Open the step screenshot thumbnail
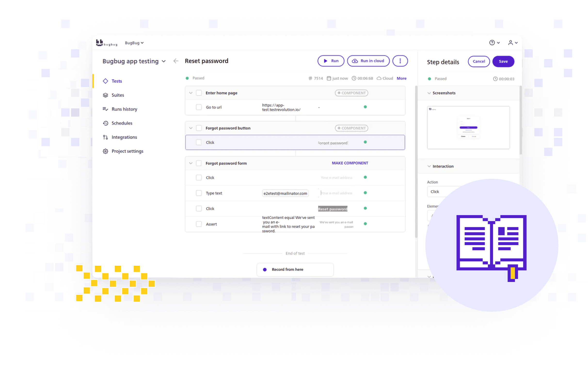Image resolution: width=588 pixels, height=374 pixels. pos(468,127)
